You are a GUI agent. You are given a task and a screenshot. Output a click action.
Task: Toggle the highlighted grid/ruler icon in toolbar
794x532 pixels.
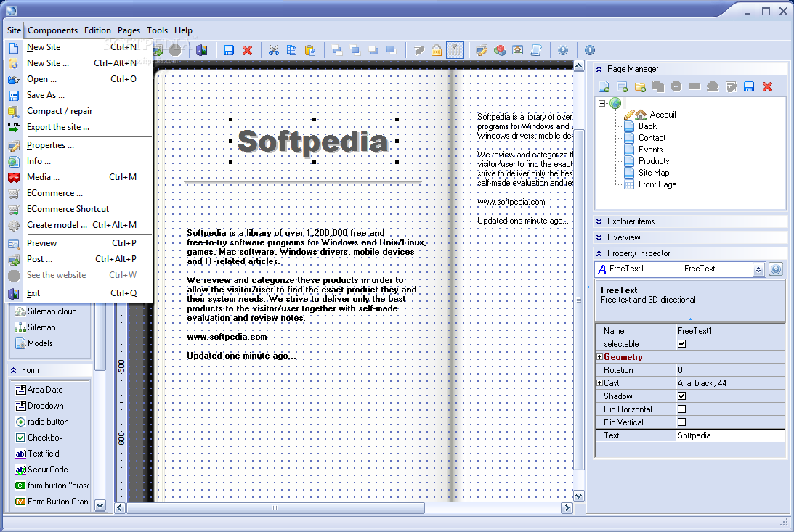tap(455, 50)
